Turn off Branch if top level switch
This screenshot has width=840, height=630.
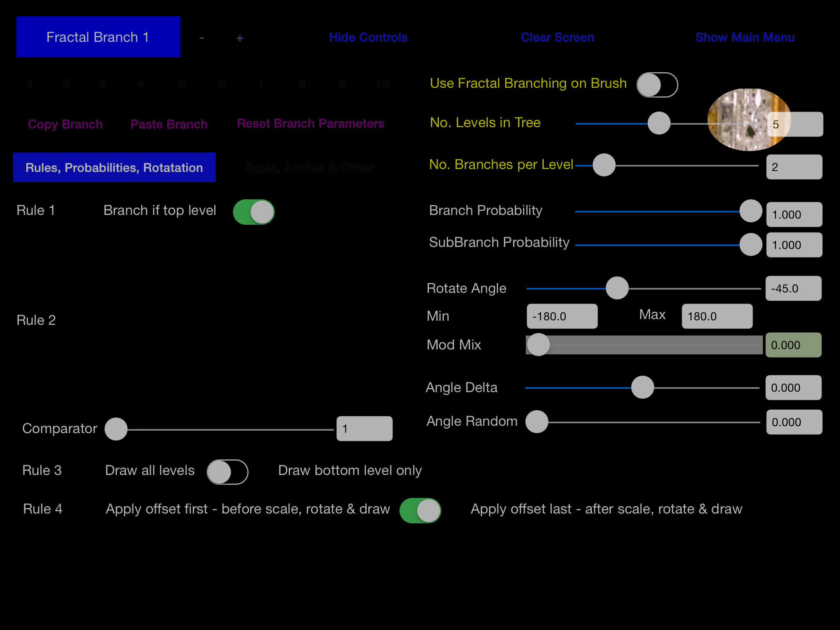[x=254, y=212]
